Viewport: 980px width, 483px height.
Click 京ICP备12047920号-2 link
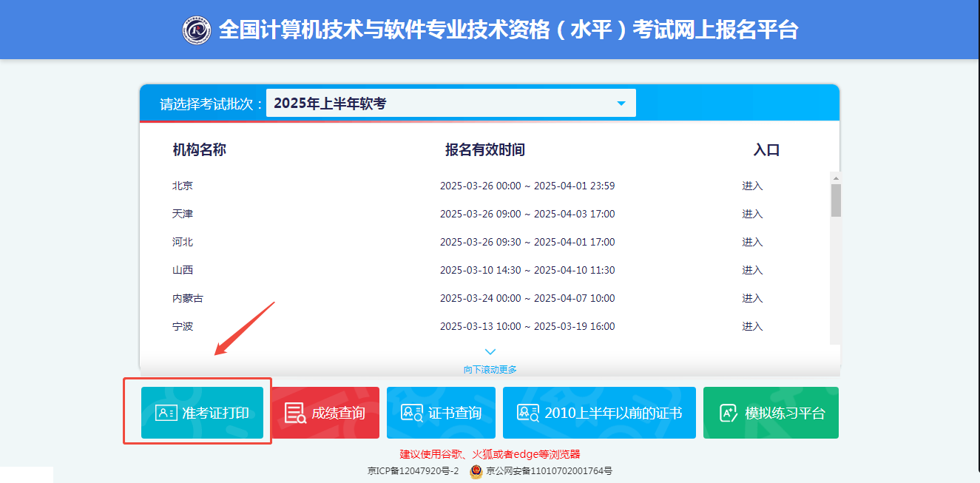point(413,471)
